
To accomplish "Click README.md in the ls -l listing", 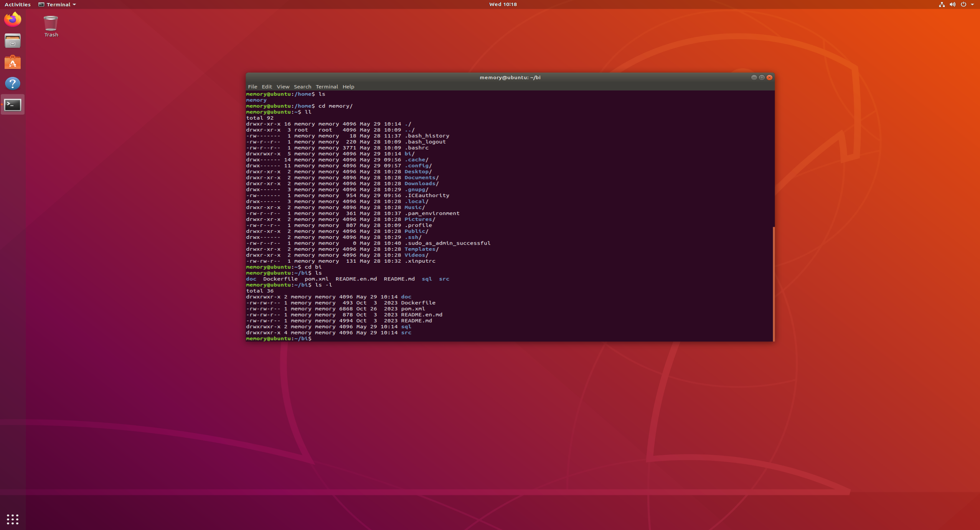I will (x=416, y=321).
